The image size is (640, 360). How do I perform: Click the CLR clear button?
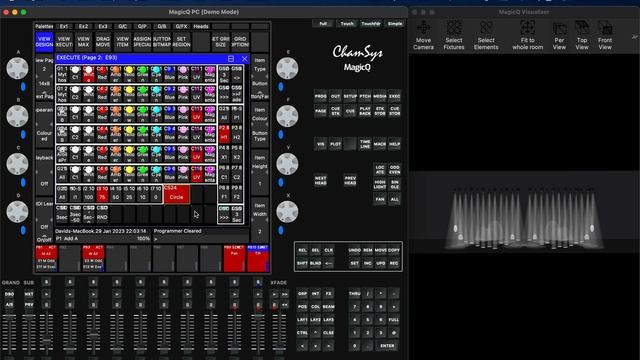click(x=329, y=250)
